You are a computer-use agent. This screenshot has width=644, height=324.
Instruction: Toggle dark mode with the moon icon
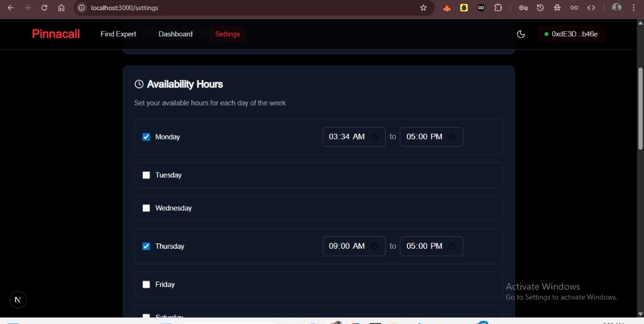tap(521, 34)
